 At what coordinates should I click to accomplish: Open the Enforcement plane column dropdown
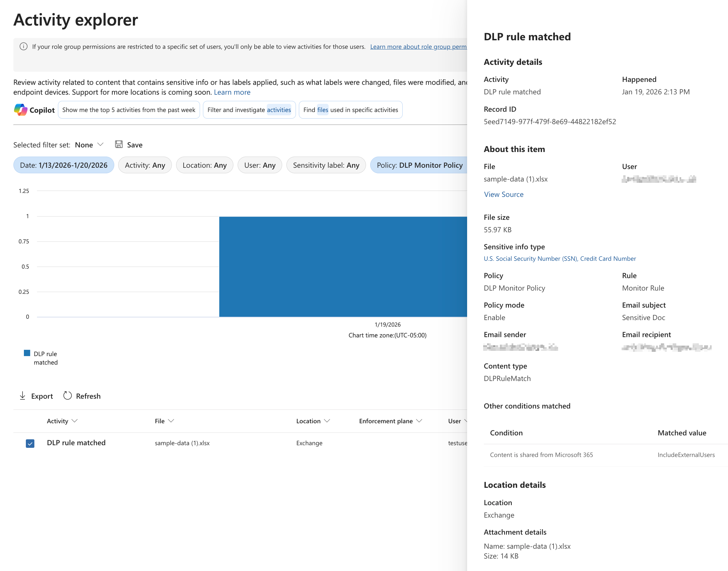(419, 421)
